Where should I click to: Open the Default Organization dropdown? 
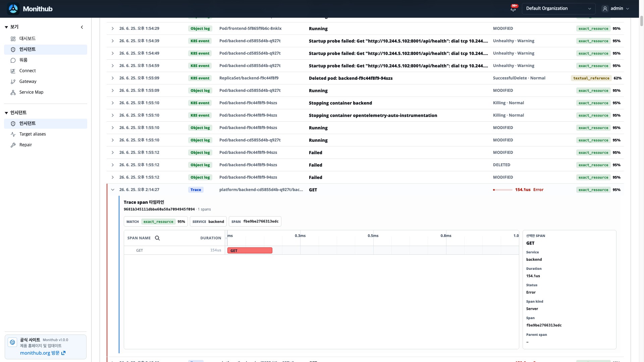point(558,9)
